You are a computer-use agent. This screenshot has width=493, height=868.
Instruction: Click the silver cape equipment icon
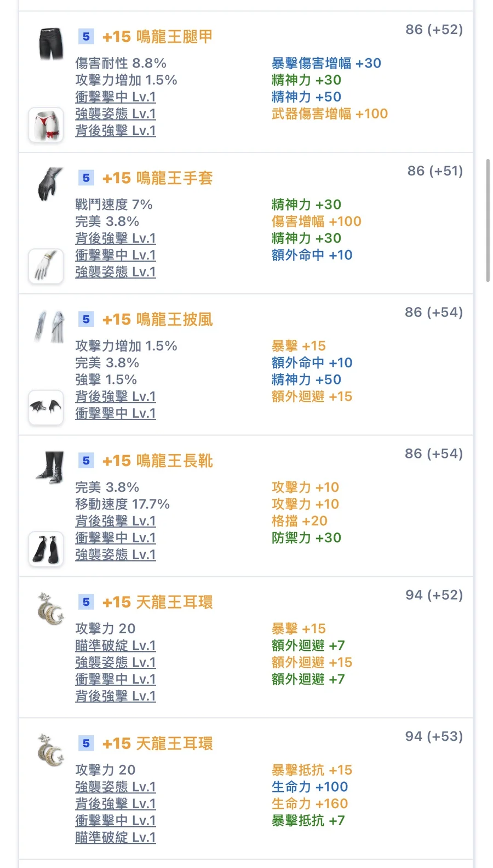tap(50, 327)
